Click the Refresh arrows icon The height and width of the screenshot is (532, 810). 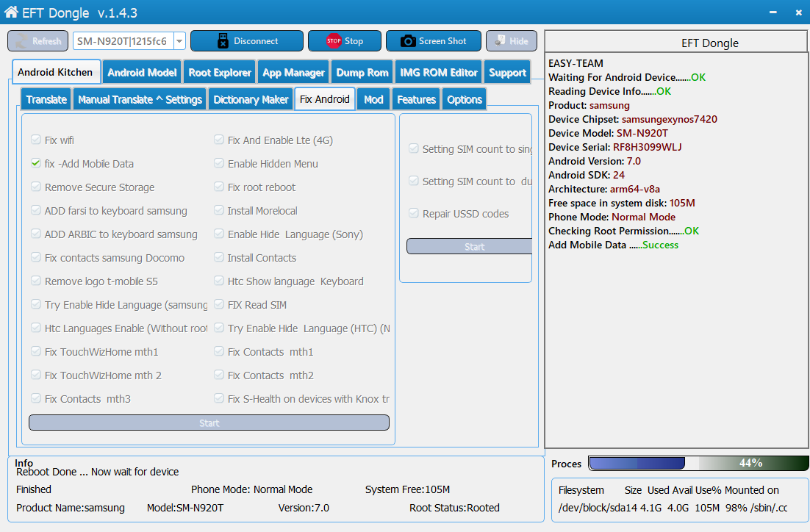coord(22,41)
